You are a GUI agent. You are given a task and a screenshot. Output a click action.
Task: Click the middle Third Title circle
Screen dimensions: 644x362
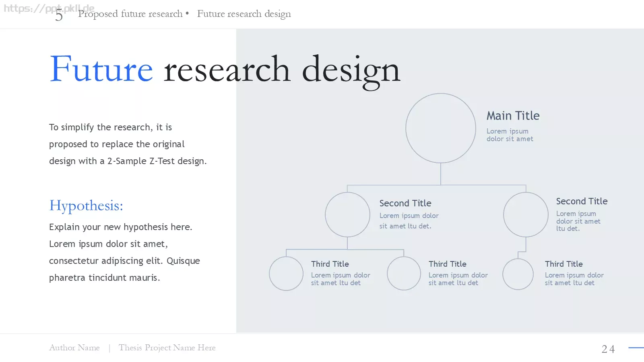coord(404,274)
